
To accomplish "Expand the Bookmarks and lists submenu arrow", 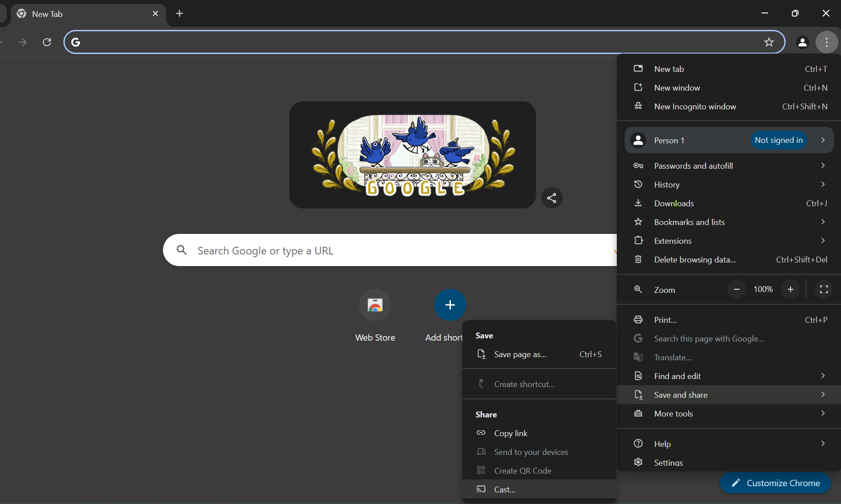I will point(823,222).
